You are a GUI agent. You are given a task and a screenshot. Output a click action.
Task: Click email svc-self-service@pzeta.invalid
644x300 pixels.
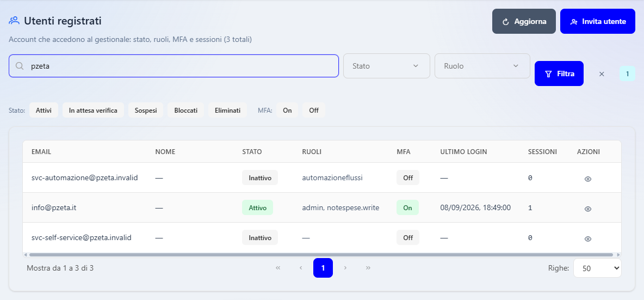point(82,237)
